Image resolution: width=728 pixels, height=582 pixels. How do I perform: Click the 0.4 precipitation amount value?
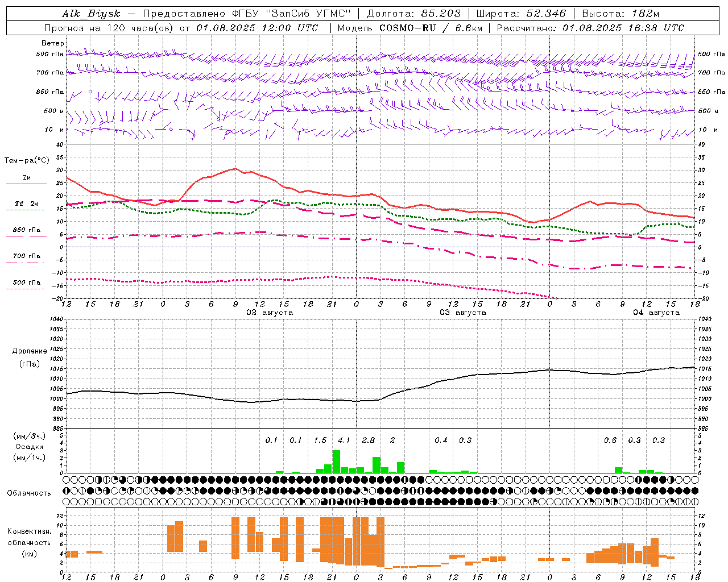[x=441, y=440]
